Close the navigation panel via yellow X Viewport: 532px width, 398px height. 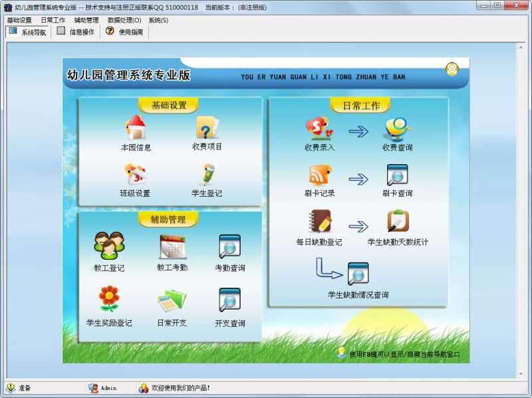click(453, 68)
